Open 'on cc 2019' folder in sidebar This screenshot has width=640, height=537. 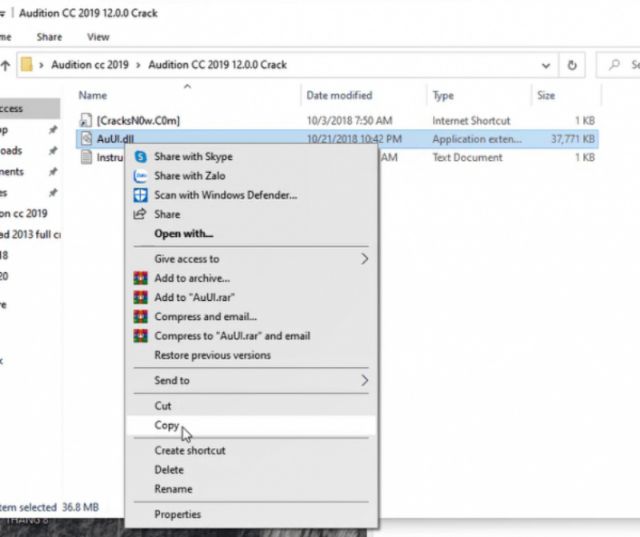pyautogui.click(x=24, y=213)
